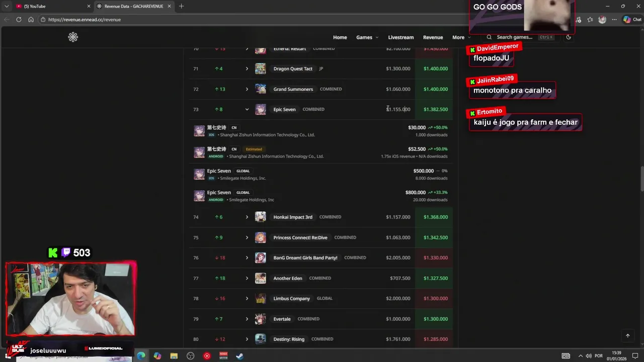This screenshot has width=644, height=362.
Task: Open a new browser tab
Action: [x=181, y=6]
